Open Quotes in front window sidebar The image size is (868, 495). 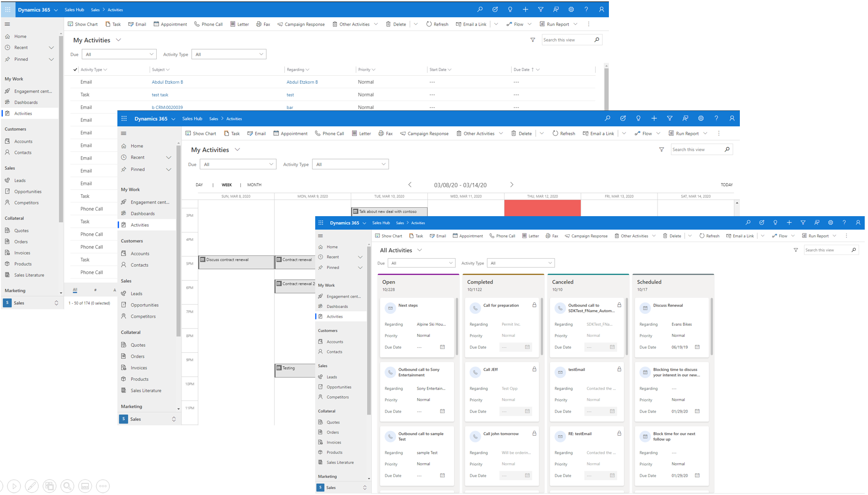click(x=333, y=422)
